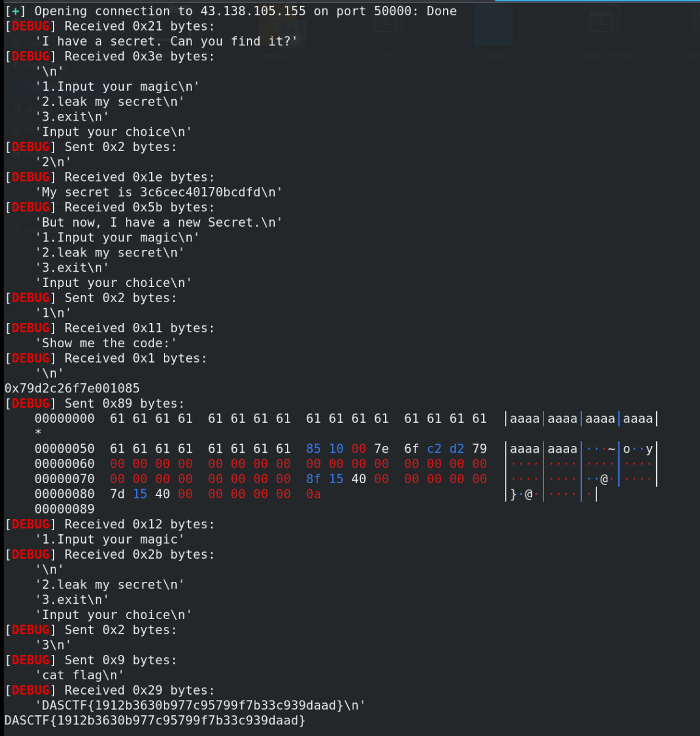Click the ASCII column 'aaaa' in first hexdump row
Image resolution: width=700 pixels, height=736 pixels.
pos(525,419)
